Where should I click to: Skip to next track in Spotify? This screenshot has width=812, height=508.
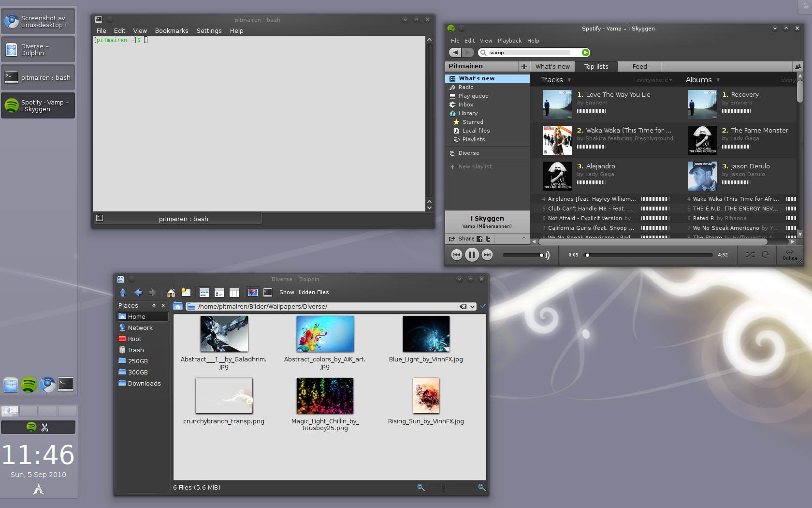(487, 254)
